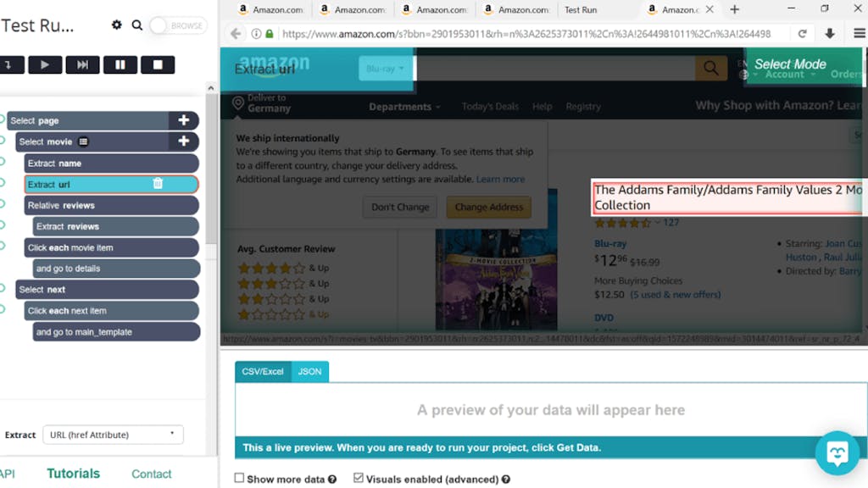Click up arrow of command list scrollbar
This screenshot has height=488, width=868.
[210, 87]
